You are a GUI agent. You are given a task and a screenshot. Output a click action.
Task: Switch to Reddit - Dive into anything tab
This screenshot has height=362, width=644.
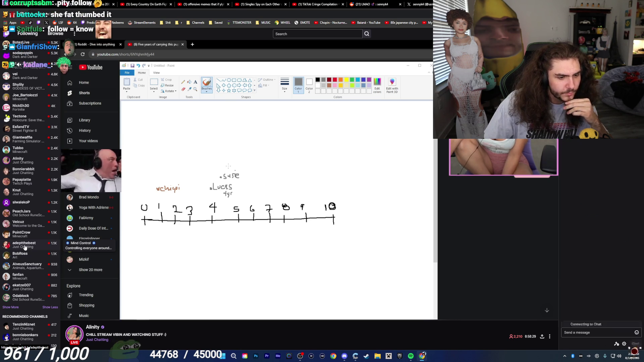(95, 44)
